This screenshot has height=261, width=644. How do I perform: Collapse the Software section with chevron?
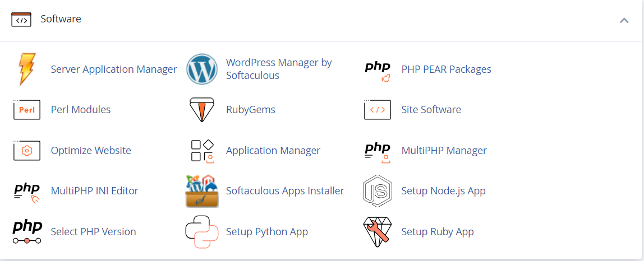[624, 20]
